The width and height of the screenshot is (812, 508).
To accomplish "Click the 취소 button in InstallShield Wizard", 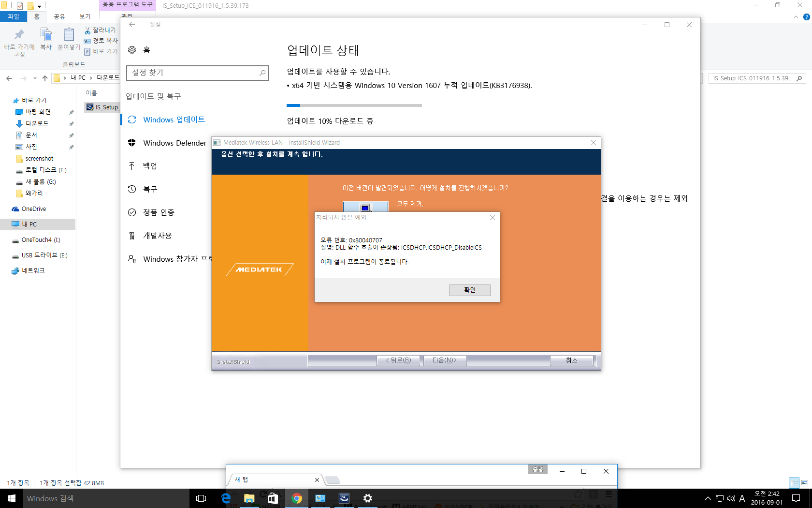I will tap(571, 360).
